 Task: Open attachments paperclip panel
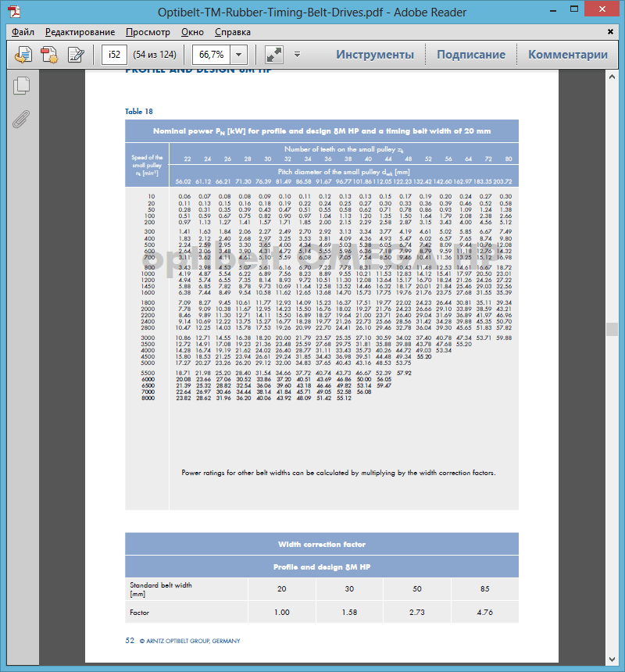pyautogui.click(x=21, y=120)
